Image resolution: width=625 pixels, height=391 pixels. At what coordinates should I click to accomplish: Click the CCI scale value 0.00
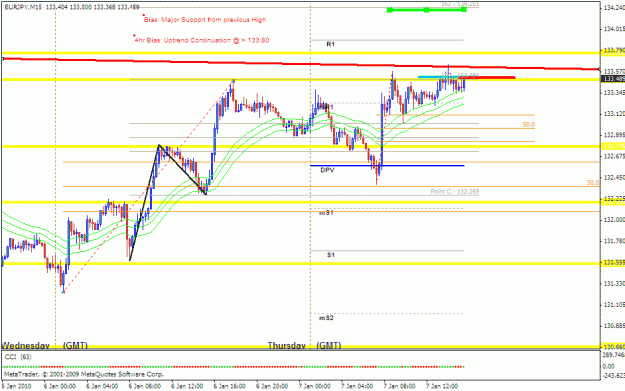point(609,366)
